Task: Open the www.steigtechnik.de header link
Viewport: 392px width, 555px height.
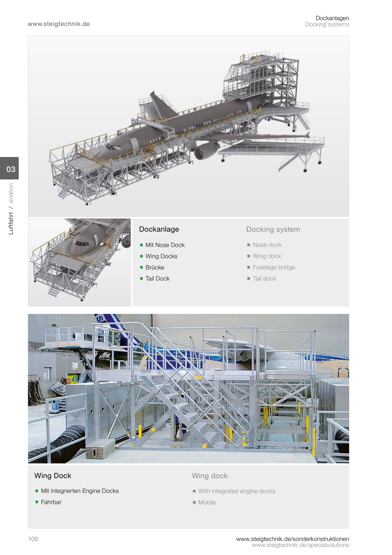Action: tap(59, 24)
